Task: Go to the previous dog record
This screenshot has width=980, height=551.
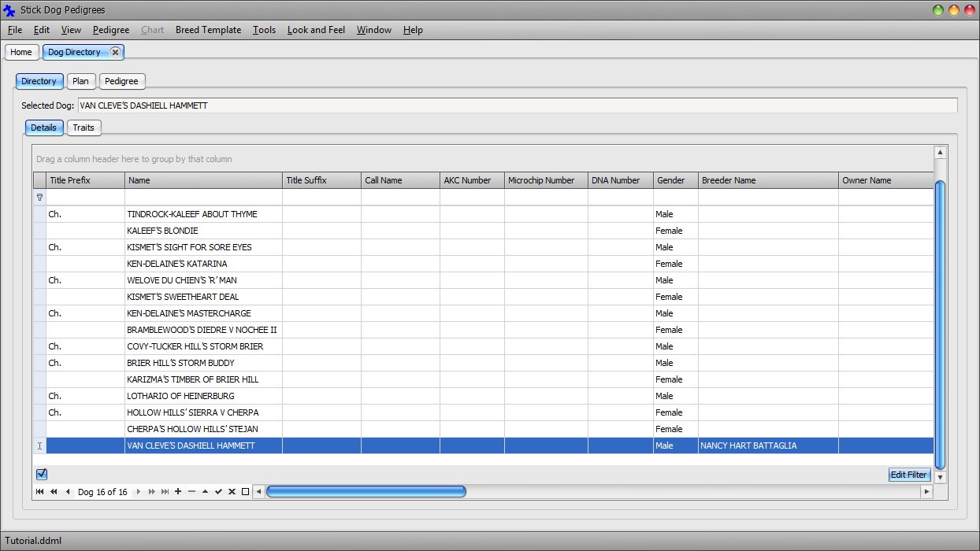Action: (x=67, y=492)
